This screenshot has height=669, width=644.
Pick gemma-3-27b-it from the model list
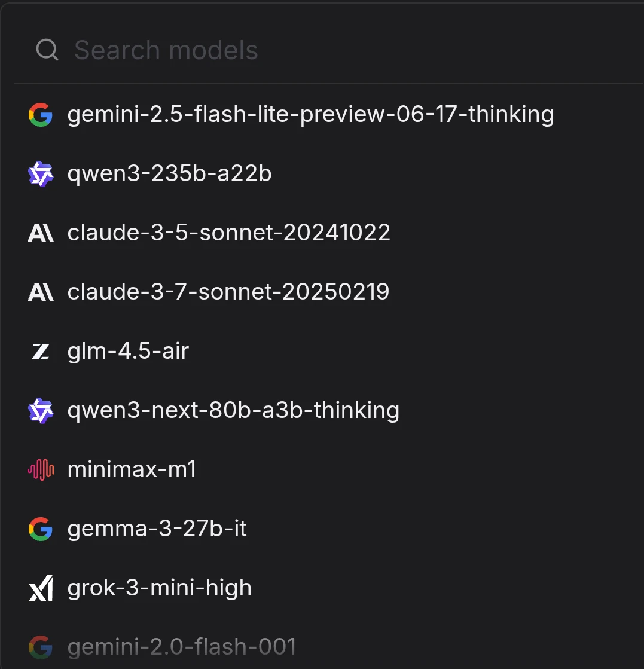pyautogui.click(x=157, y=529)
